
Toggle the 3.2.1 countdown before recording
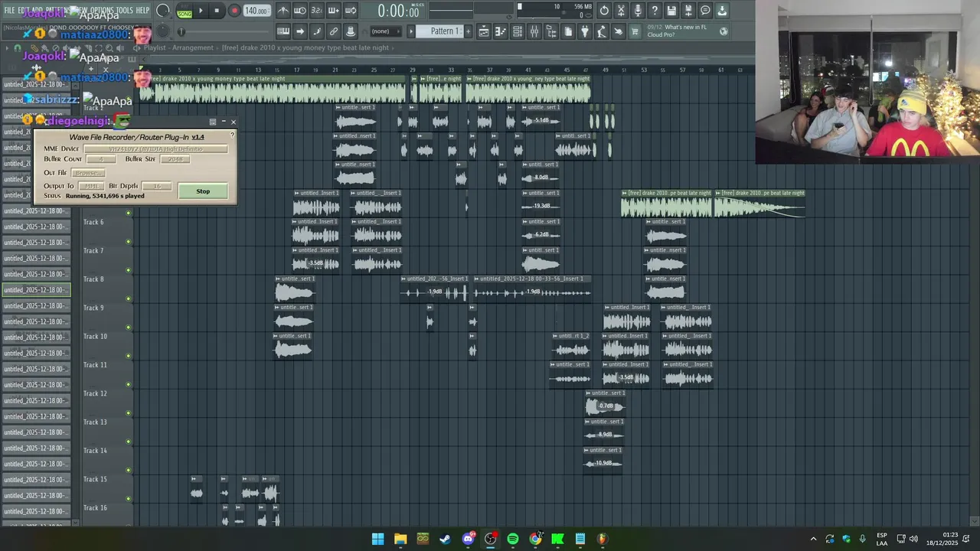317,11
